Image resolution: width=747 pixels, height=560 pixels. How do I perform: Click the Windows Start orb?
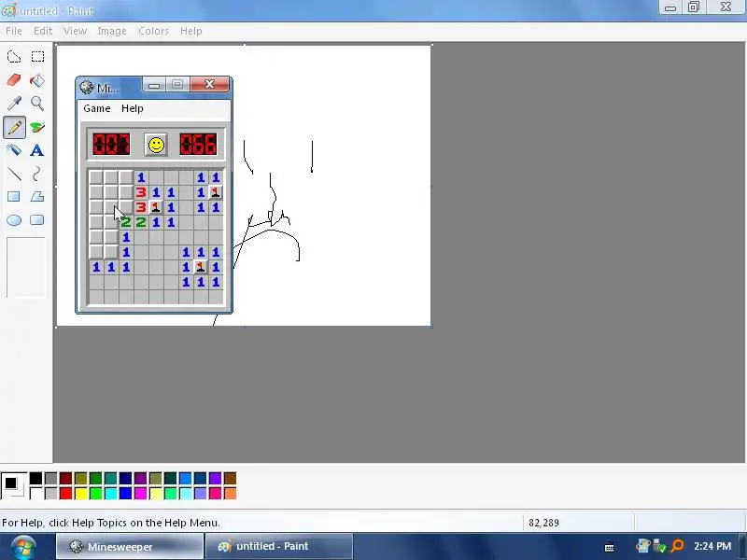pos(22,548)
